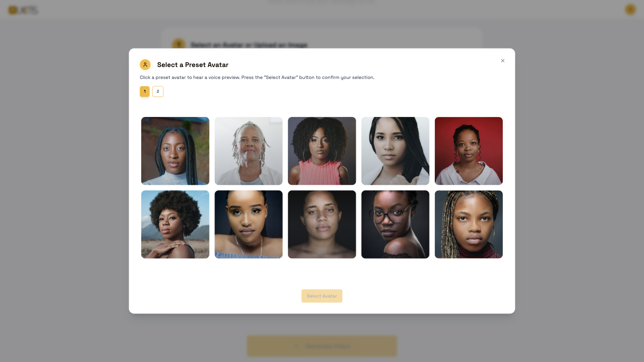Choose avatar with blue braids and turtleneck
This screenshot has width=644, height=362.
(175, 151)
